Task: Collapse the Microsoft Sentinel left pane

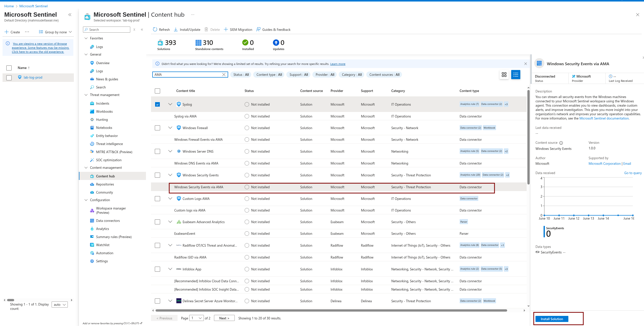Action: pos(70,15)
